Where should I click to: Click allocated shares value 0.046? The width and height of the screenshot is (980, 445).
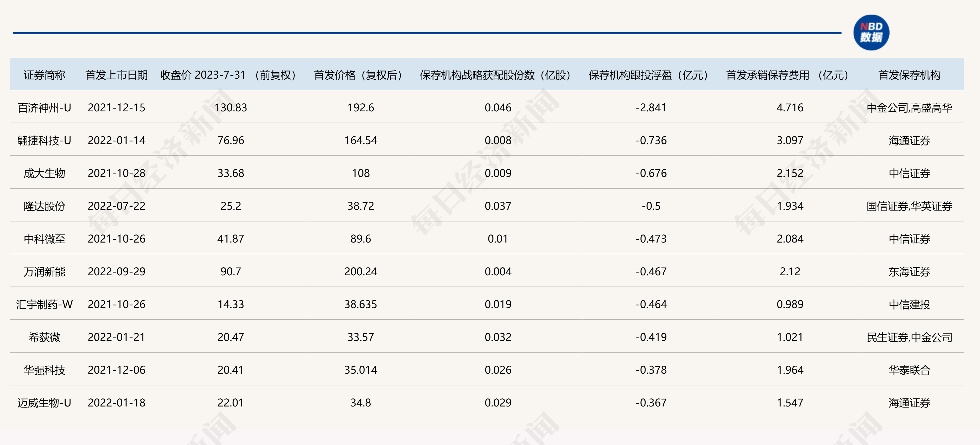pos(498,108)
